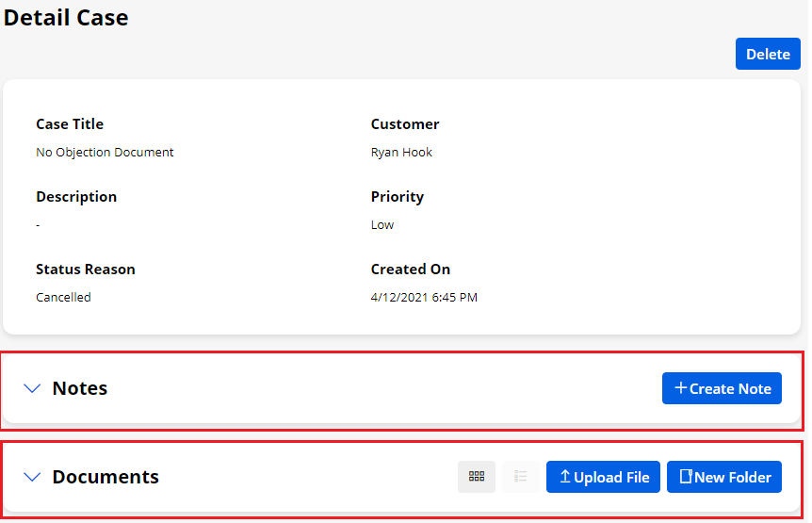Click the Cancelled status reason value
Image resolution: width=812 pixels, height=523 pixels.
tap(63, 297)
